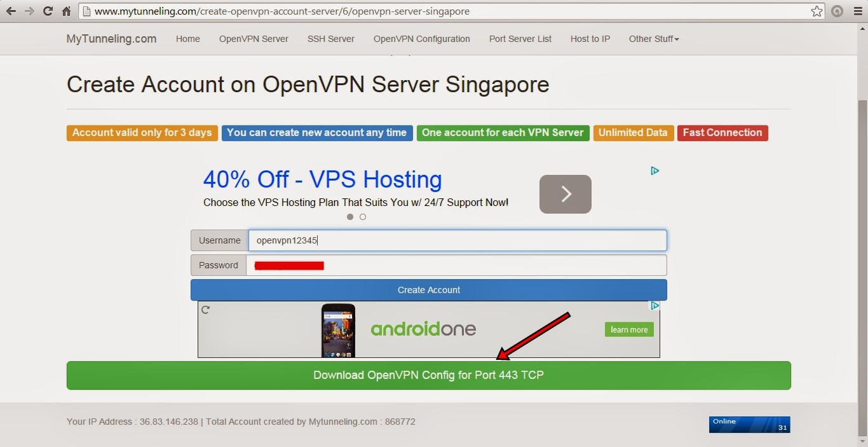Image resolution: width=868 pixels, height=447 pixels.
Task: Open the Chrome hamburger menu
Action: 857,11
